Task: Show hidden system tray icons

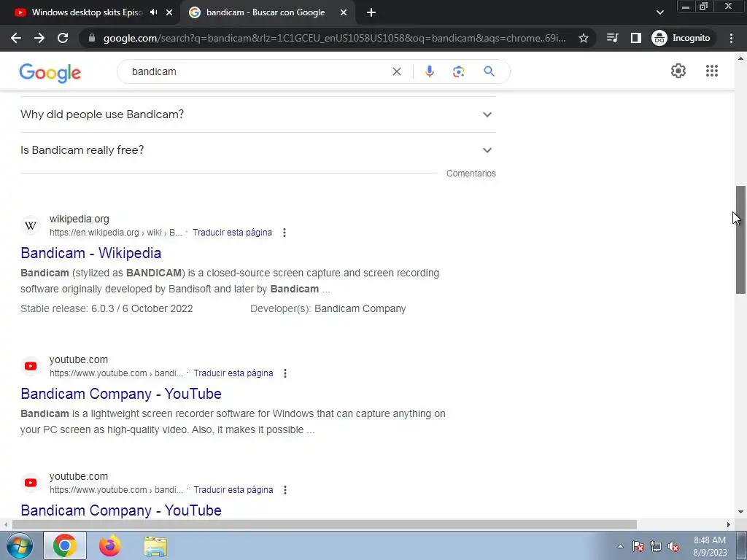Action: (x=620, y=547)
